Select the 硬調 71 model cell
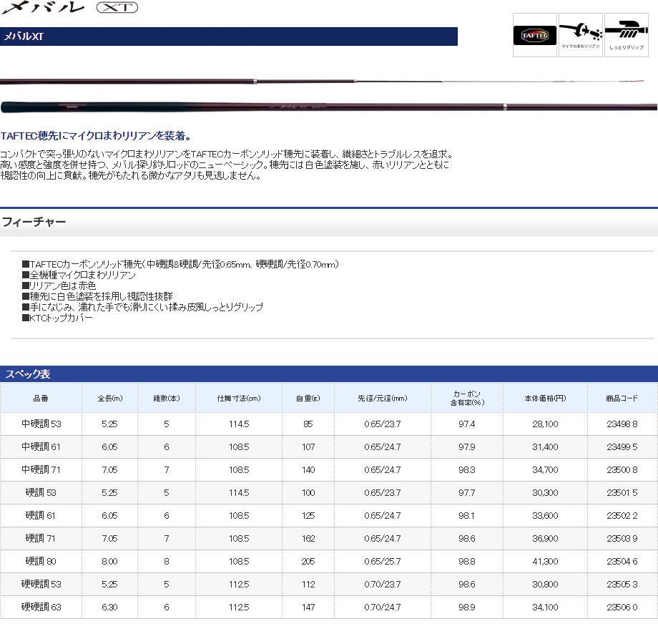Screen dimensions: 658x644 click(x=41, y=538)
